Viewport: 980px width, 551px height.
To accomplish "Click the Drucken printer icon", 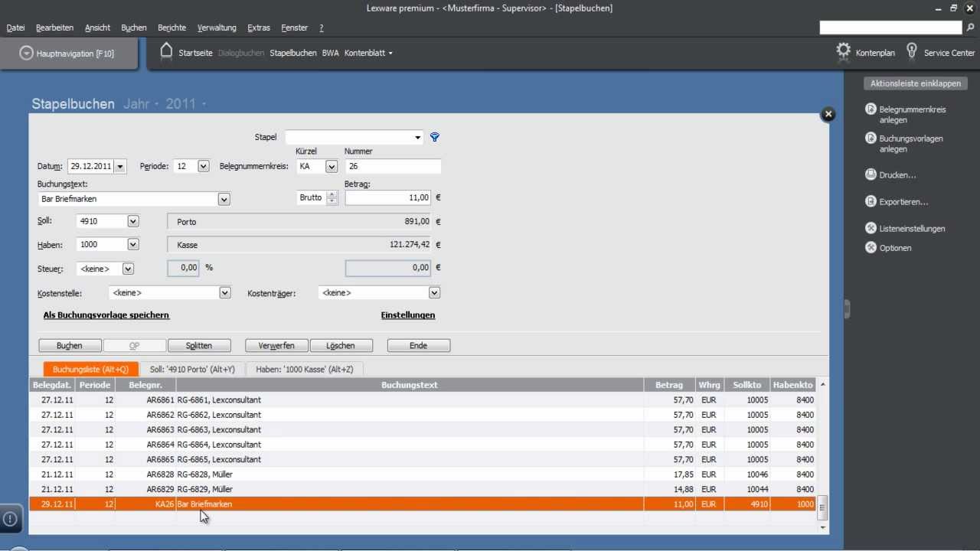I will [871, 174].
